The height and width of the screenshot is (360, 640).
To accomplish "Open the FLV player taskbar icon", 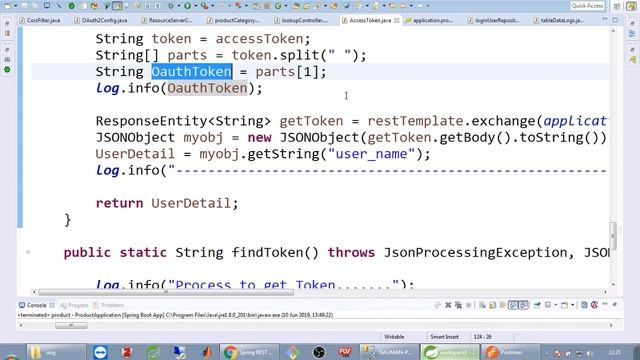I will point(345,352).
